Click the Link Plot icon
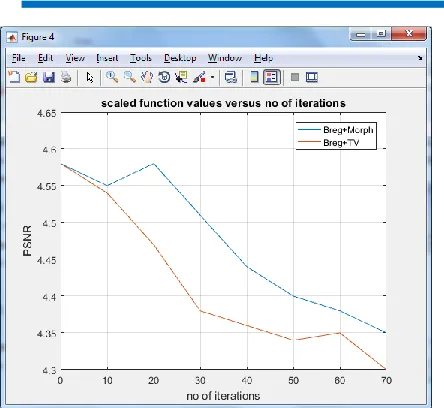This screenshot has height=408, width=444. point(231,77)
